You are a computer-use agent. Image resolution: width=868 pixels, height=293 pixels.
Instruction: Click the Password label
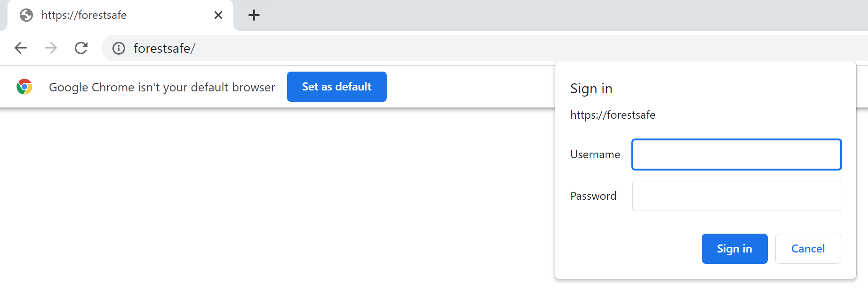593,196
